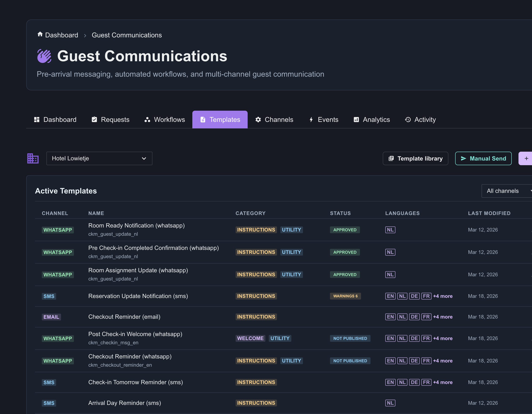
Task: Click the home icon in breadcrumb
Action: pyautogui.click(x=40, y=34)
